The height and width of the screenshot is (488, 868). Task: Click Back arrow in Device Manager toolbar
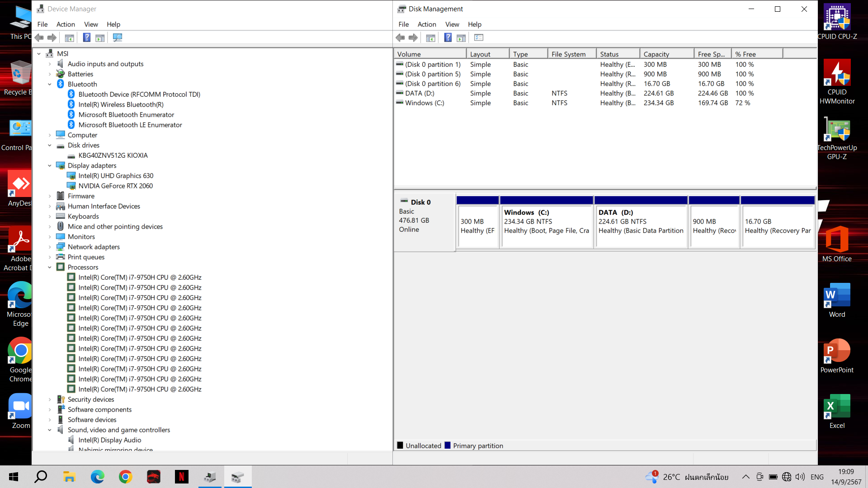[x=39, y=38]
